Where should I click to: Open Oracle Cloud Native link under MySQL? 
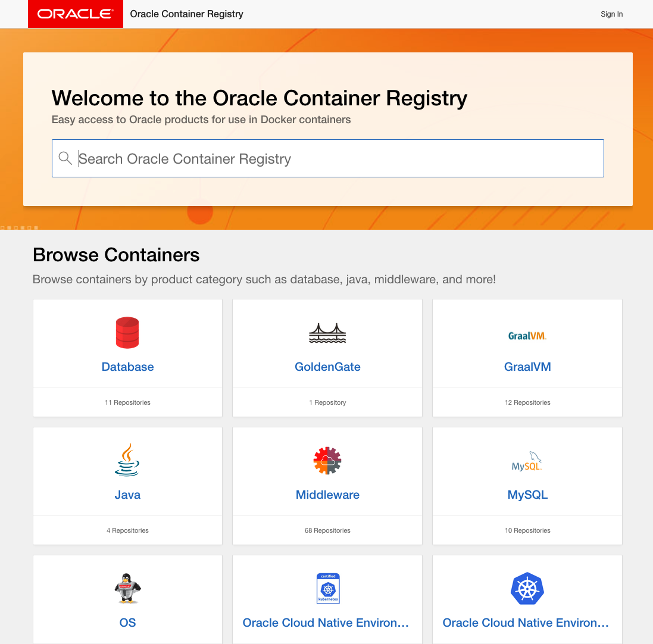526,623
